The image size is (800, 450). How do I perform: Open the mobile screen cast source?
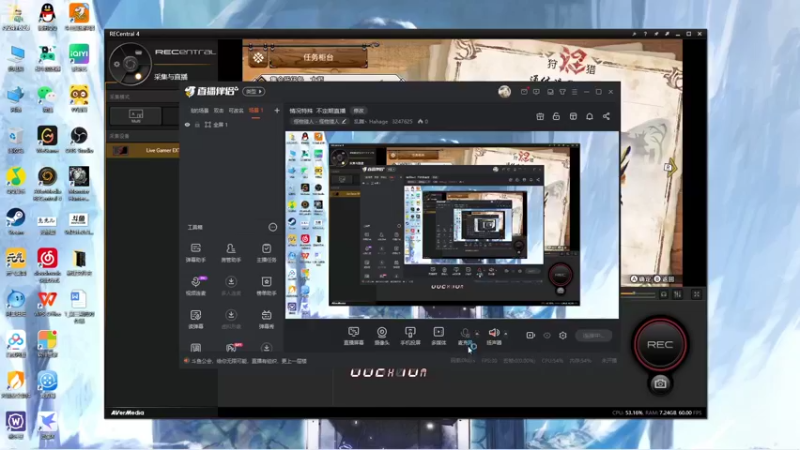[x=410, y=336]
